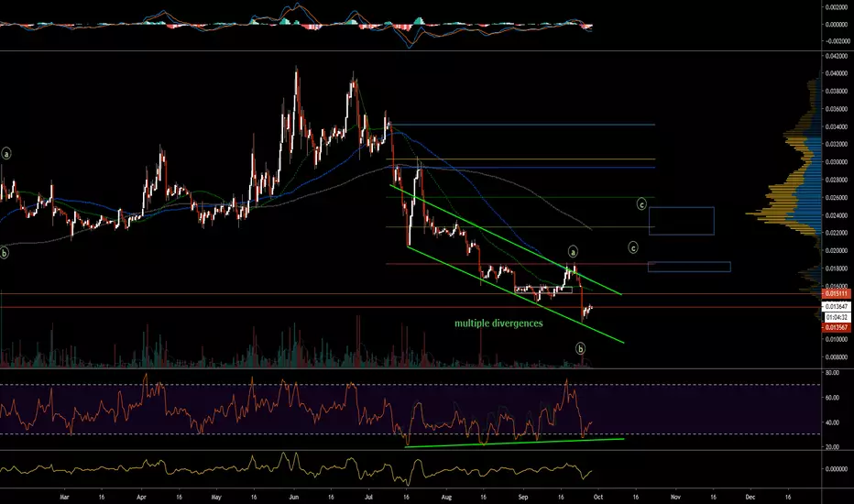Select circled 'c' label above lower target box
Screen dimensions: 854x504
(633, 248)
